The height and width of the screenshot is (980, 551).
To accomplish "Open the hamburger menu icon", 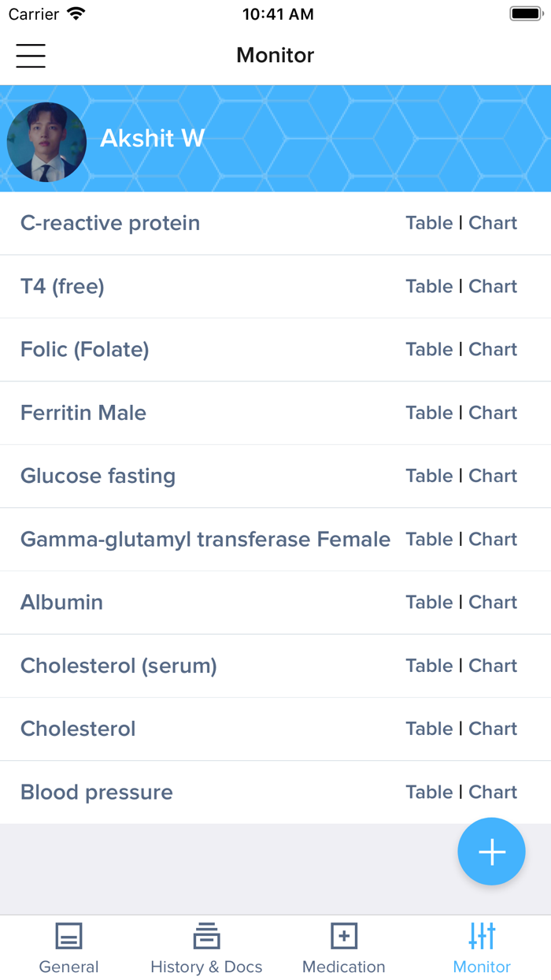I will tap(31, 55).
